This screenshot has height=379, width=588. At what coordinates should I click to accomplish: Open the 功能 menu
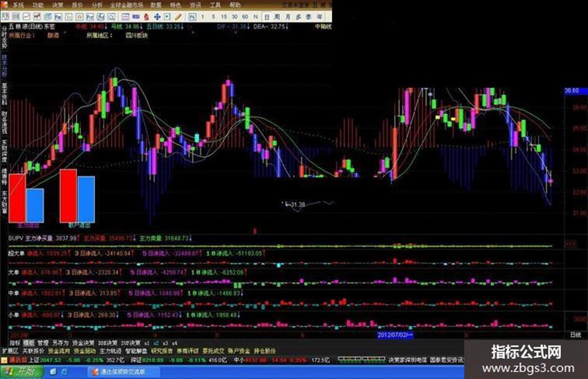coord(37,5)
